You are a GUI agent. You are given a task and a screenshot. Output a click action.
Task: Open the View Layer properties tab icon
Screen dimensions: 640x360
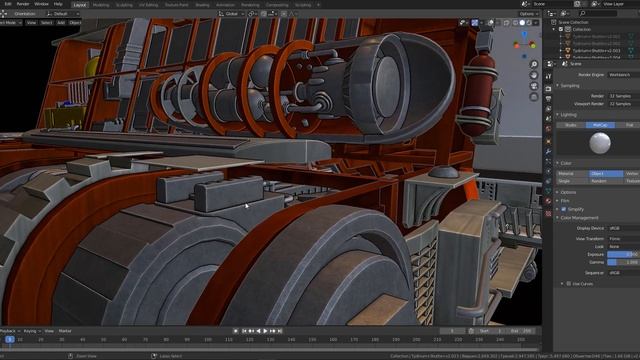point(549,109)
